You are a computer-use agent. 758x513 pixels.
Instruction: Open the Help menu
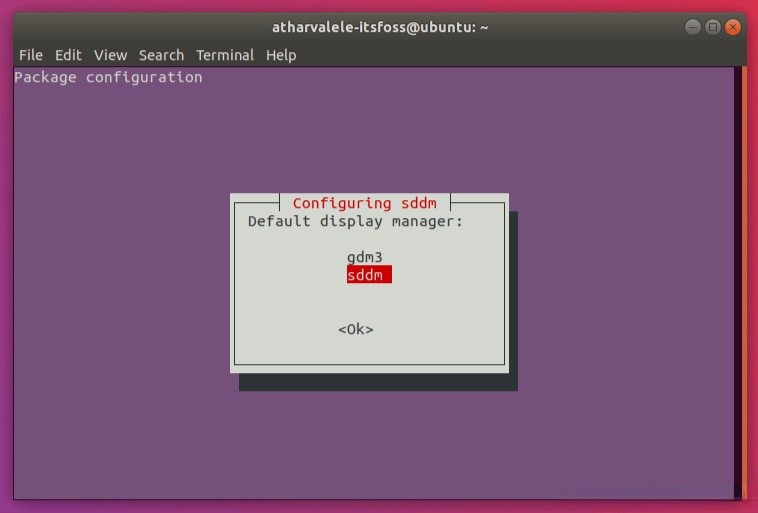(x=281, y=55)
